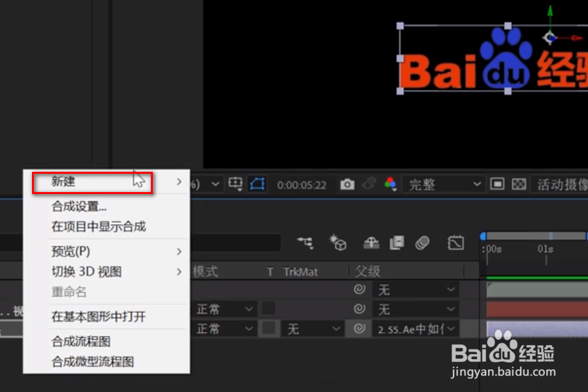Open third layer's TrkMat 无 dropdown
Viewport: 588px width, 392px height.
point(313,329)
